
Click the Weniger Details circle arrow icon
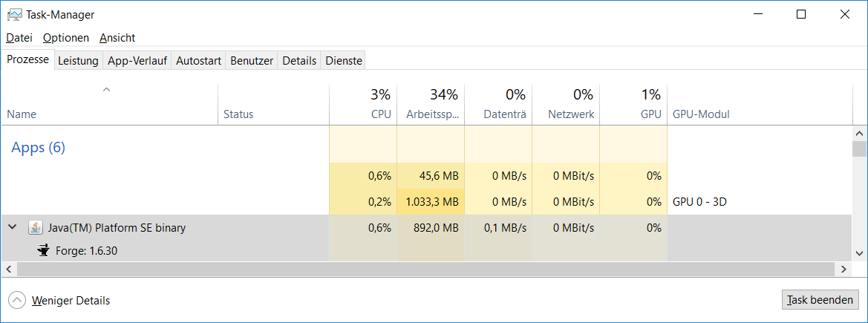pyautogui.click(x=16, y=300)
